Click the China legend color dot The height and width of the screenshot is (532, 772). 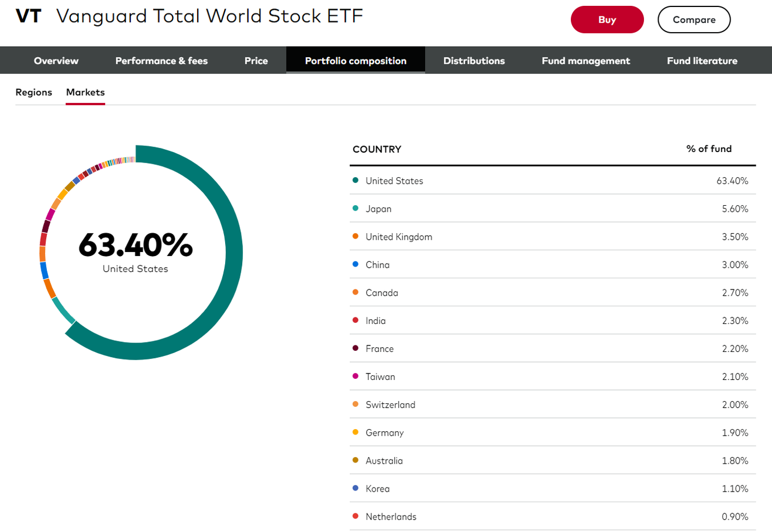[x=356, y=264]
